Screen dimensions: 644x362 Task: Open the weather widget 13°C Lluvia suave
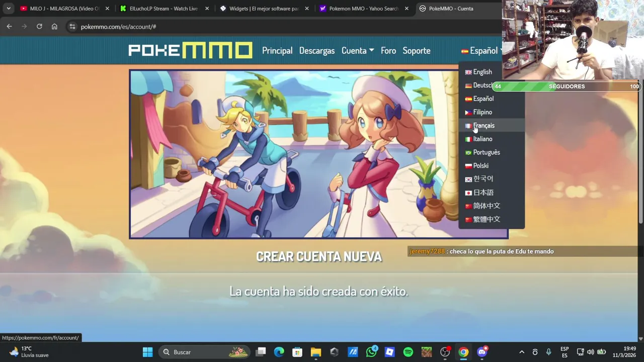coord(29,352)
